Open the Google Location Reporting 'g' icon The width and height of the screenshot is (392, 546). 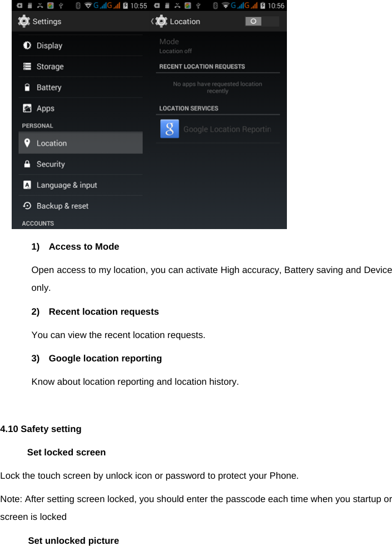[170, 129]
